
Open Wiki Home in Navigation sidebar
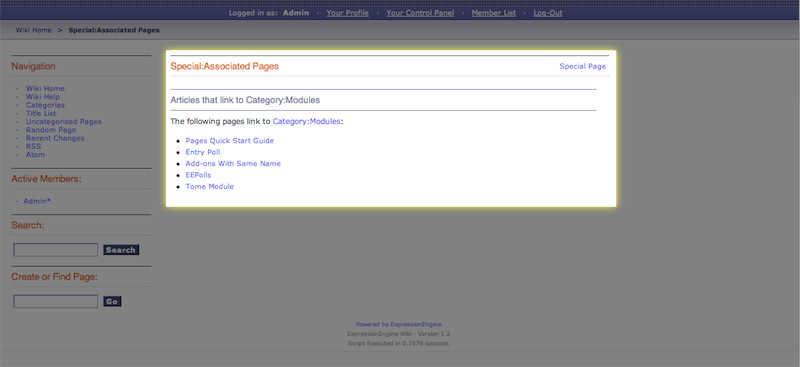click(x=45, y=88)
